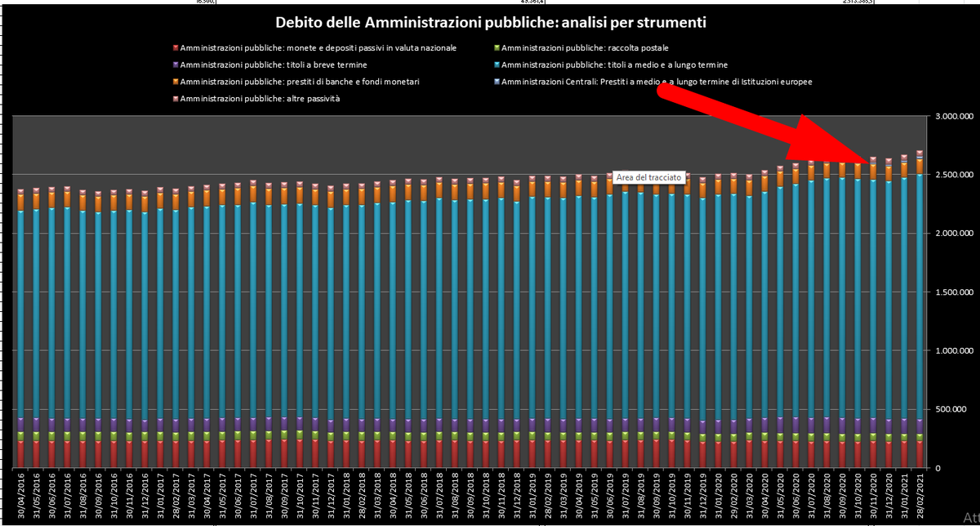The image size is (980, 526).
Task: Click the date label 28/02/2018
Action: 363,497
